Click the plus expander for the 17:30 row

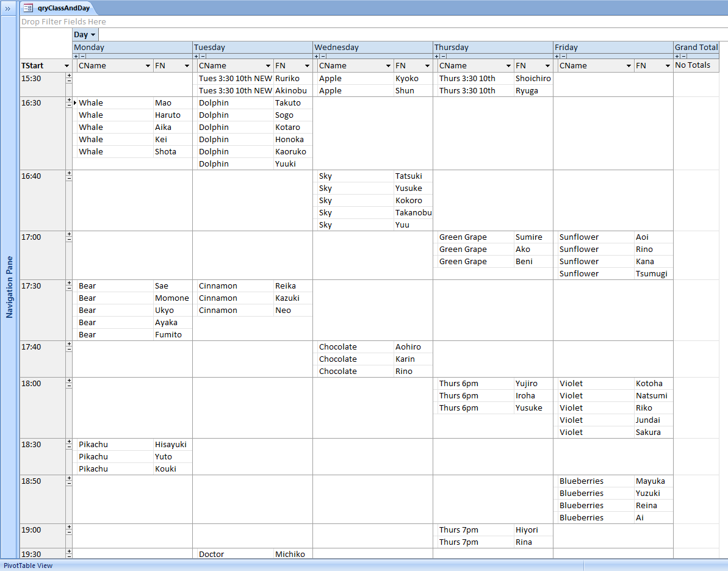coord(69,282)
